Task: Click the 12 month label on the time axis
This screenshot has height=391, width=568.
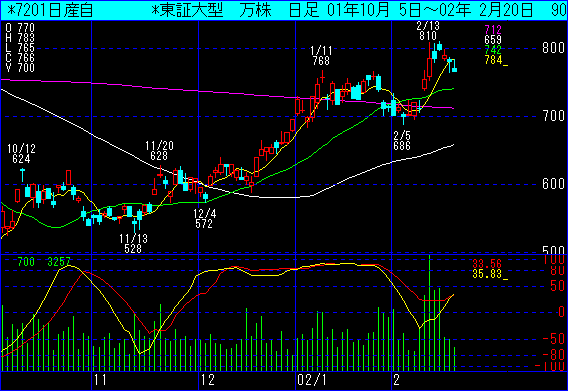Action: pos(208,380)
